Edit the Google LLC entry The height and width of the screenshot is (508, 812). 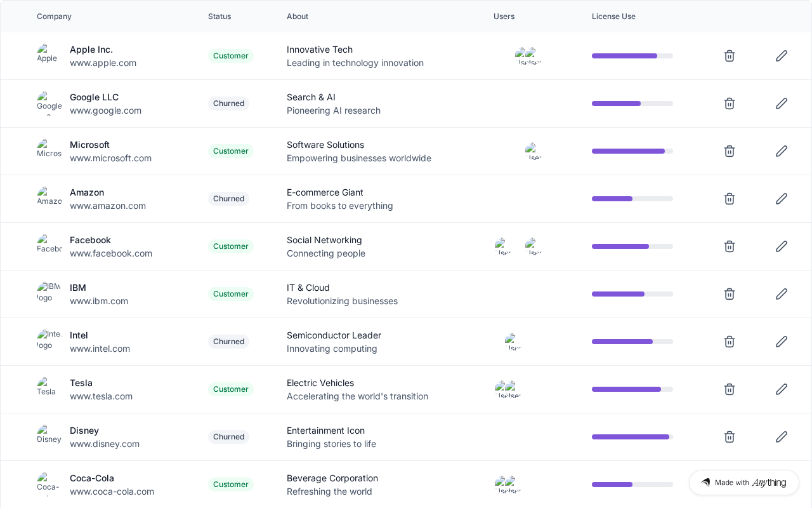pyautogui.click(x=782, y=104)
